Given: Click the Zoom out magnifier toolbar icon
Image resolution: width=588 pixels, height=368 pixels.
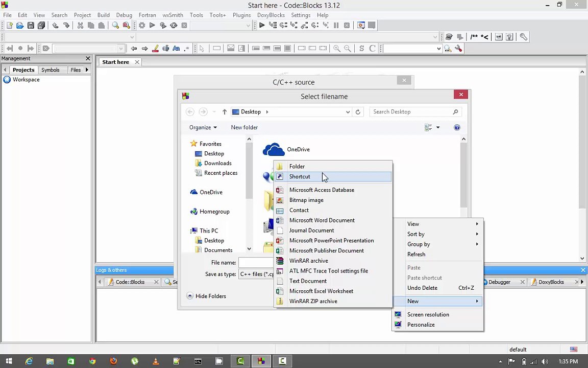Looking at the screenshot, I should 348,49.
